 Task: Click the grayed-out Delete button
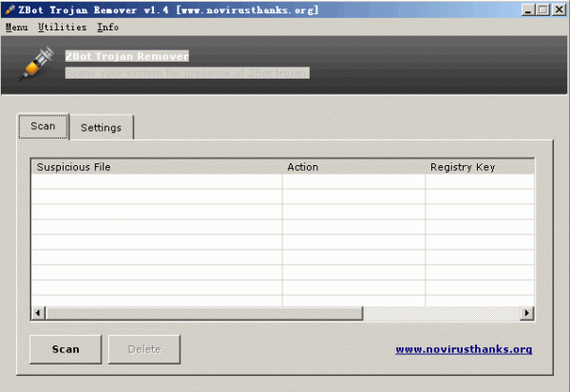tap(144, 349)
